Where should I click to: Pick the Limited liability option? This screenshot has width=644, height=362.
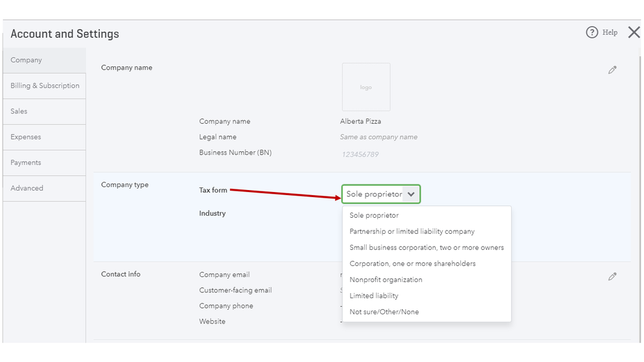(x=374, y=296)
